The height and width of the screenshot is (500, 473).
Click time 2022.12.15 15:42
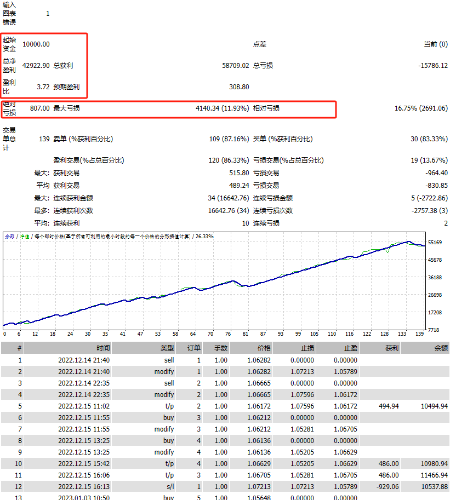pyautogui.click(x=84, y=463)
